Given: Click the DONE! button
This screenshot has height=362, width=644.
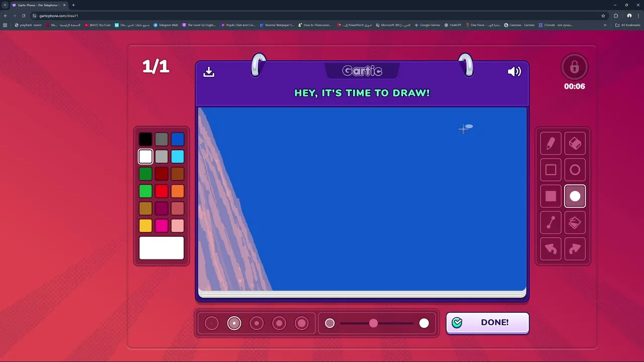Looking at the screenshot, I should pyautogui.click(x=488, y=323).
